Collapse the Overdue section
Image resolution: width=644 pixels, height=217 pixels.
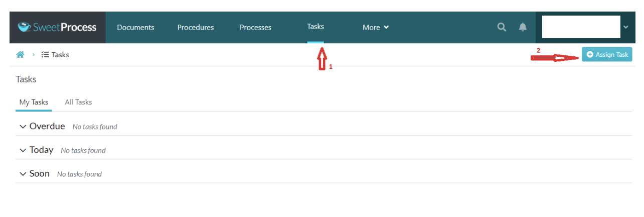click(23, 127)
